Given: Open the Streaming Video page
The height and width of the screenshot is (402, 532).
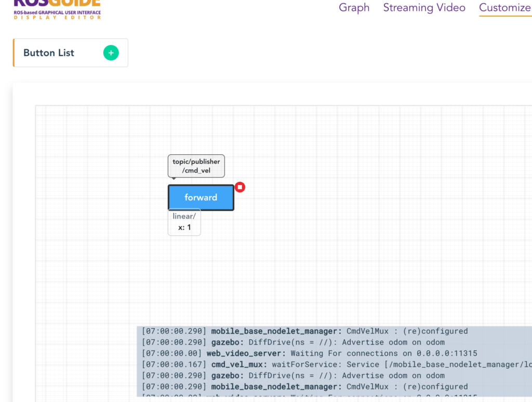Looking at the screenshot, I should tap(424, 8).
